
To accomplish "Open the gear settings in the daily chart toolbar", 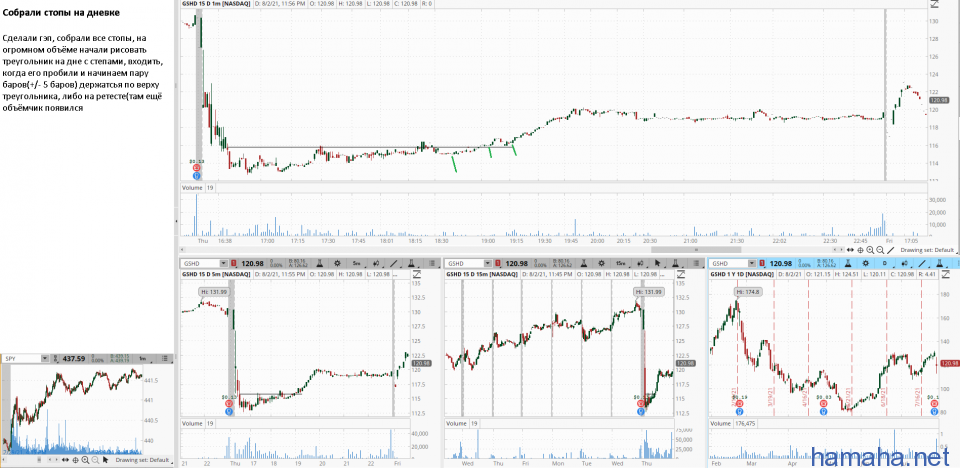I will pyautogui.click(x=866, y=263).
